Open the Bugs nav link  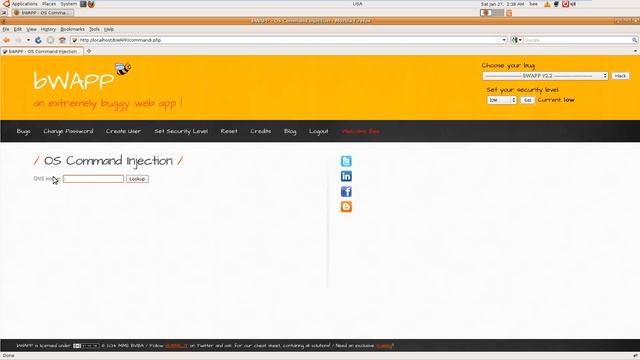24,131
